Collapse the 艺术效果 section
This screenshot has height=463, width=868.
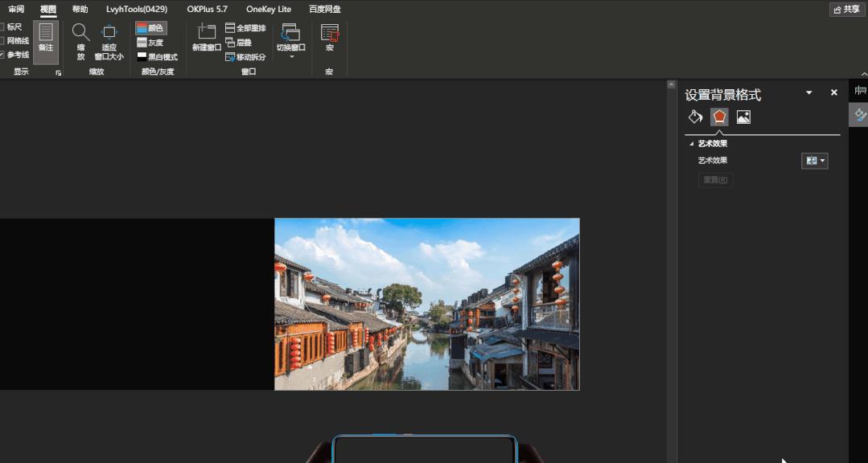point(691,143)
